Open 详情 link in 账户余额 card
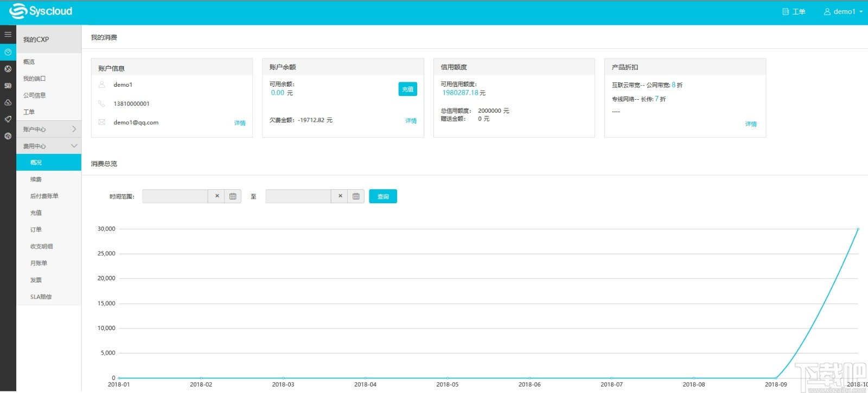This screenshot has width=868, height=393. 411,121
